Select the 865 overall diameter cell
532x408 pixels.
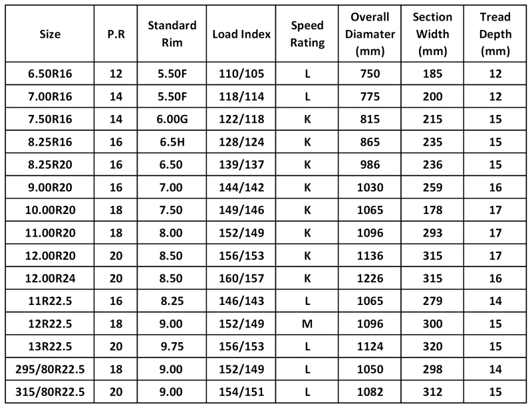click(370, 142)
